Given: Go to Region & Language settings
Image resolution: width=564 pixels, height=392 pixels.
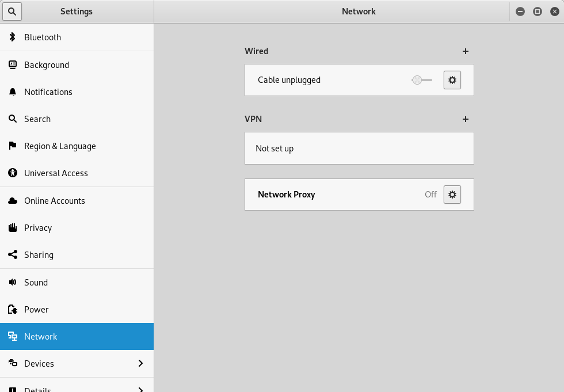Looking at the screenshot, I should (x=60, y=146).
